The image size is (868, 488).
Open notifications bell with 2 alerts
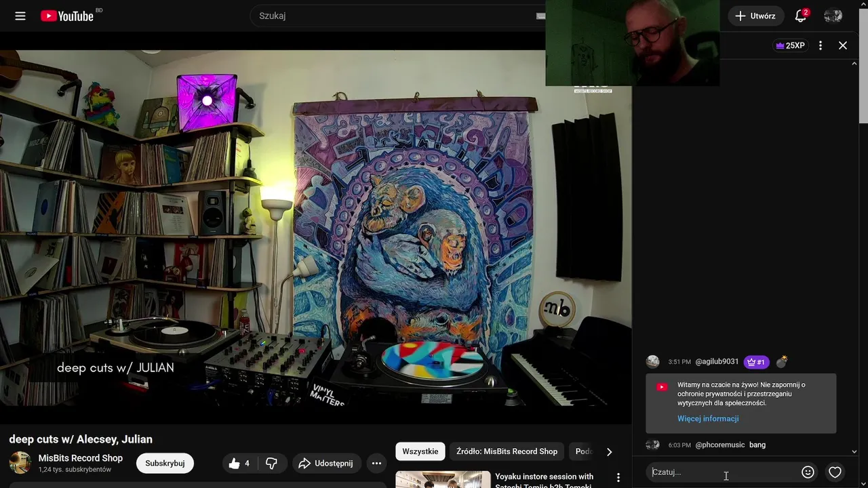tap(801, 16)
